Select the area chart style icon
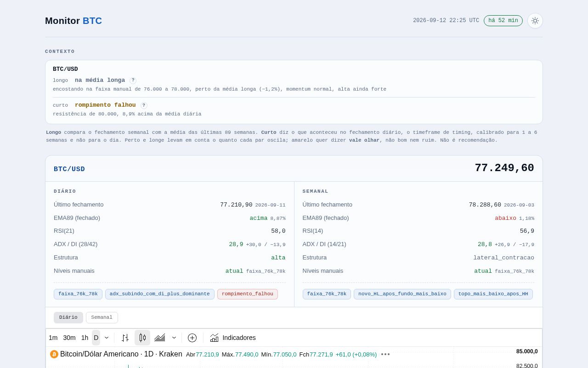Viewport: 588px width, 368px height. (x=160, y=338)
